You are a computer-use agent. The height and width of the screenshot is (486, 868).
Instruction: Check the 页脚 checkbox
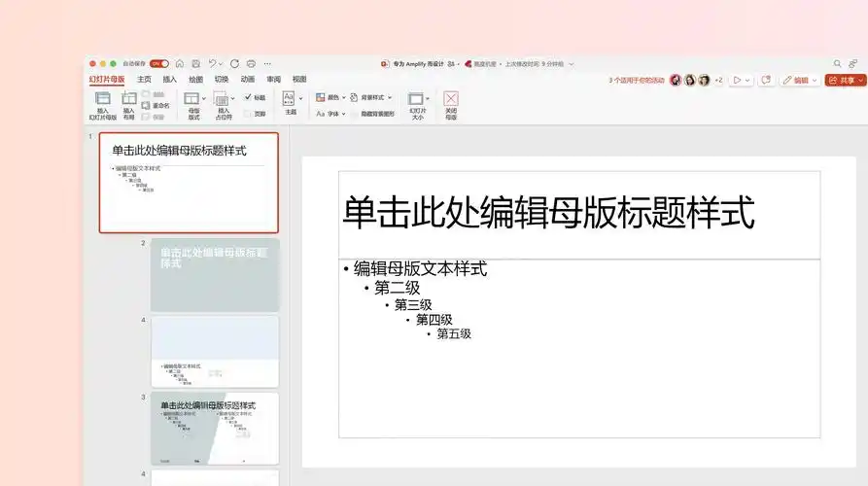point(248,114)
